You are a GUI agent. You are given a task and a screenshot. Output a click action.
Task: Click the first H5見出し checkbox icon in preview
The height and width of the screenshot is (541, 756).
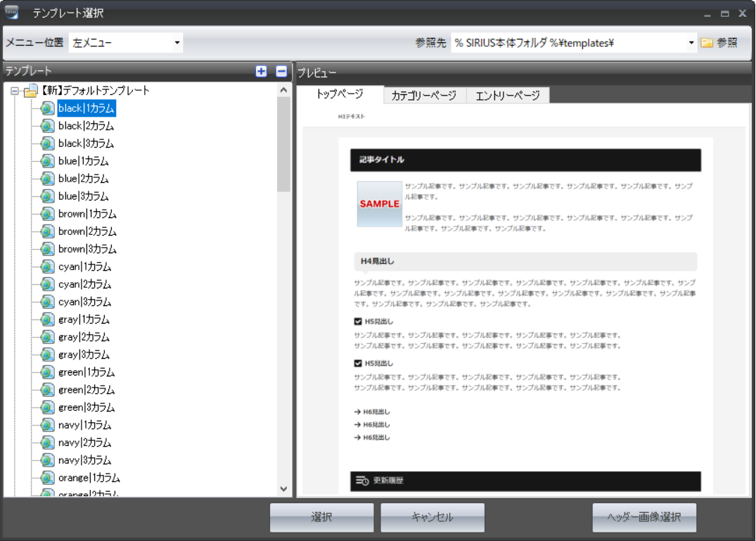[x=358, y=322]
